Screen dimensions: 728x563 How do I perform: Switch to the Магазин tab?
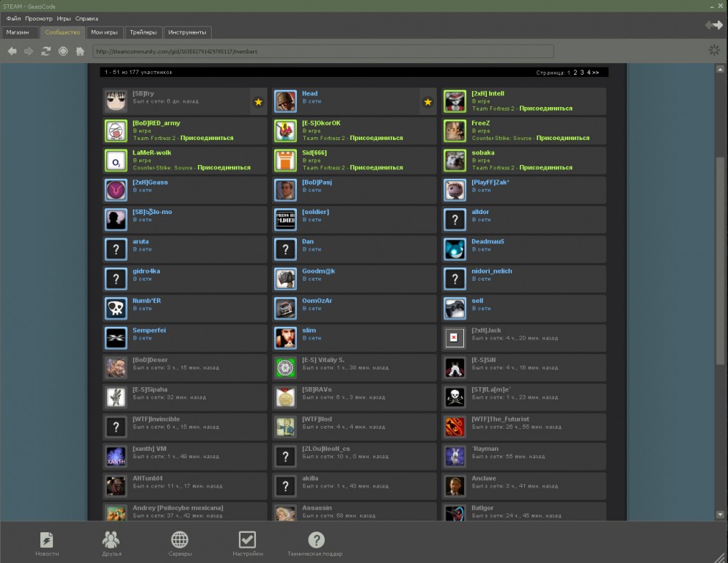pos(20,32)
